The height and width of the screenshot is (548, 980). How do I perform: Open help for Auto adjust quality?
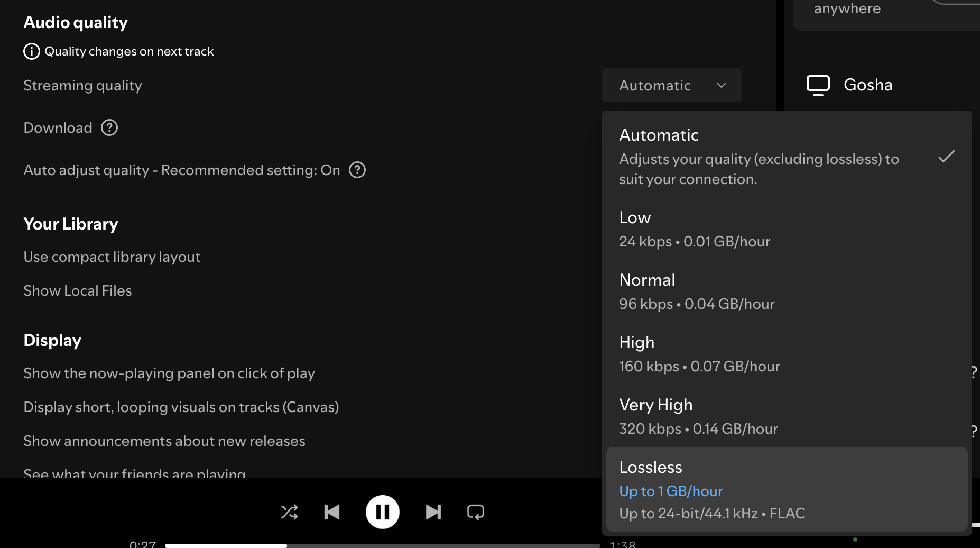click(357, 170)
